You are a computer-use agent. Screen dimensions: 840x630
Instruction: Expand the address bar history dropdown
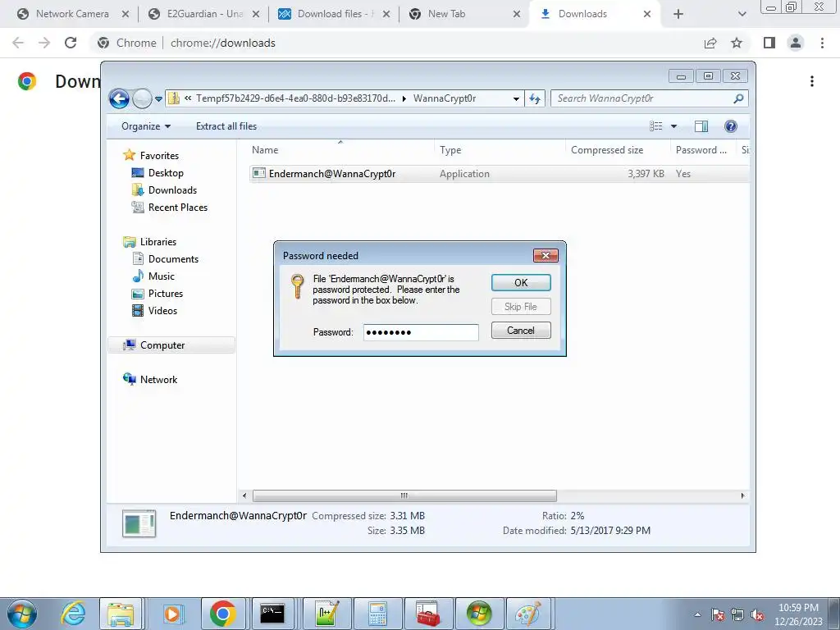coord(516,98)
